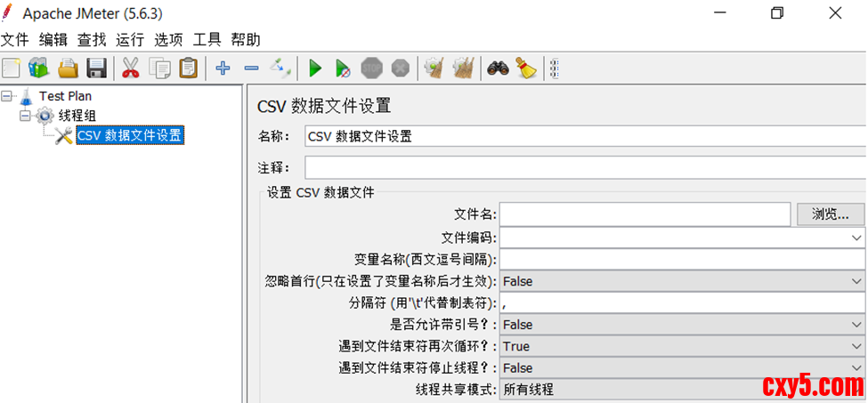Open the 运行 menu
The height and width of the screenshot is (403, 868).
[130, 40]
